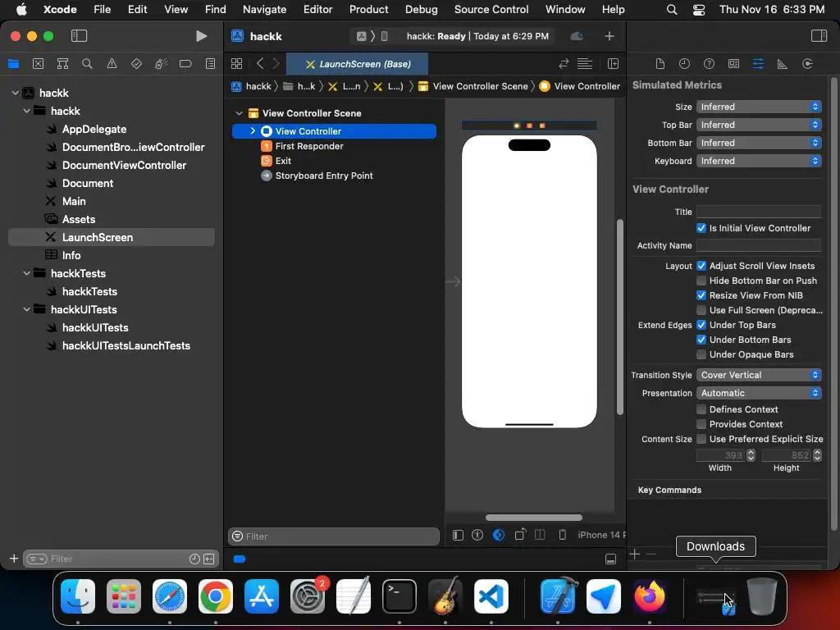Open the related items grid menu
The image size is (840, 630).
pos(236,64)
